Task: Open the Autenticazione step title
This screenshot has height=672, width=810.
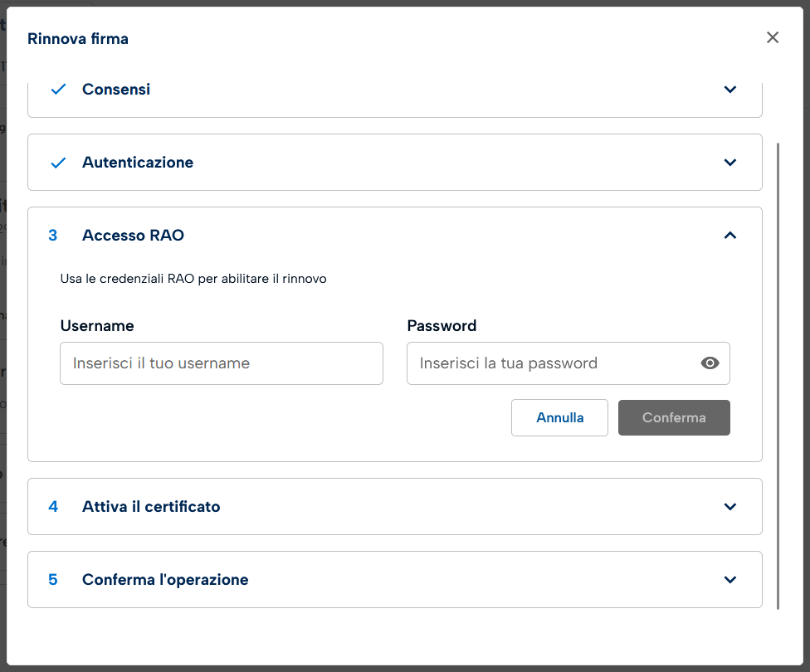Action: click(x=138, y=163)
